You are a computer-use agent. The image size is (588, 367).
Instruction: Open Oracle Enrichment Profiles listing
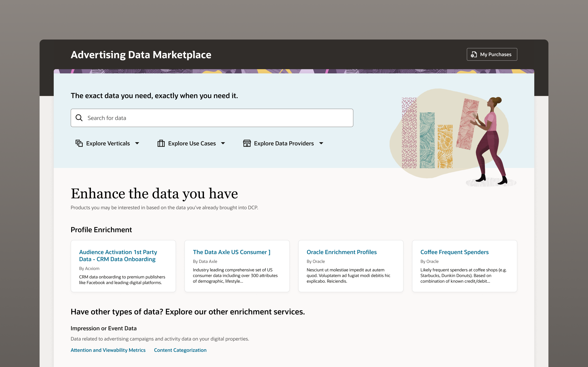pos(342,252)
